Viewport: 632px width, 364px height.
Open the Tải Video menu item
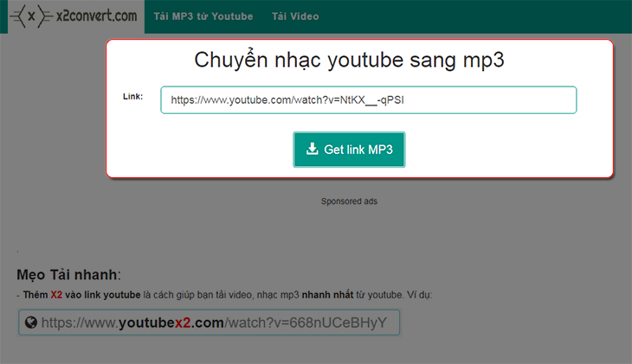point(295,16)
